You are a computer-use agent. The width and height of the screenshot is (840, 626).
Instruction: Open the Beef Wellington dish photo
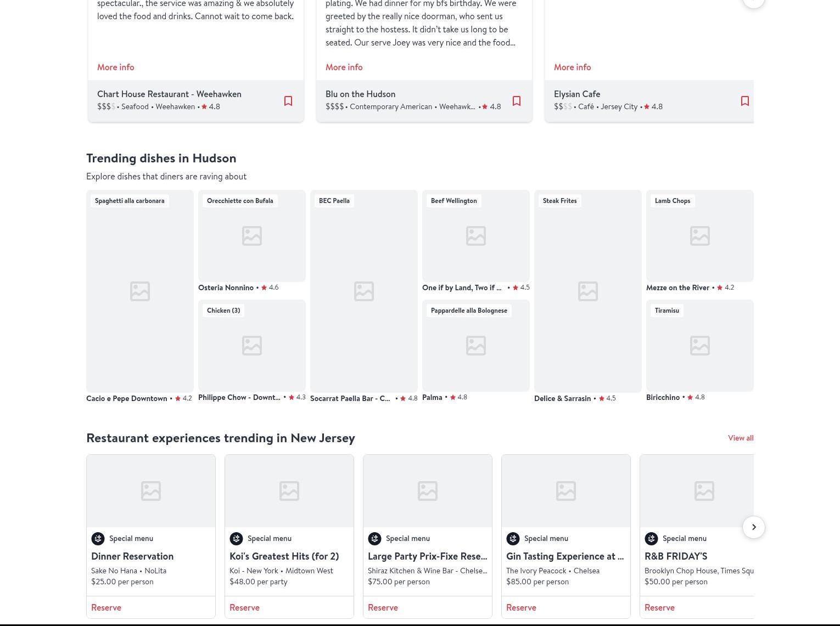[475, 236]
